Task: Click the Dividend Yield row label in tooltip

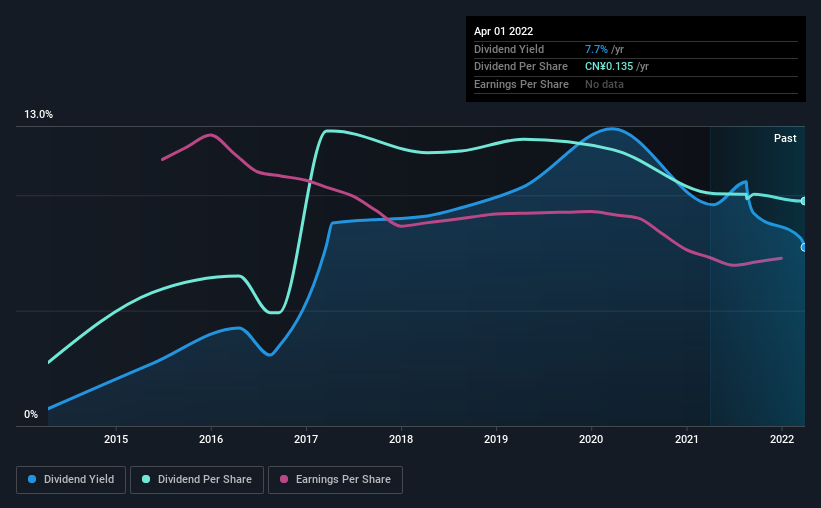Action: pyautogui.click(x=509, y=49)
